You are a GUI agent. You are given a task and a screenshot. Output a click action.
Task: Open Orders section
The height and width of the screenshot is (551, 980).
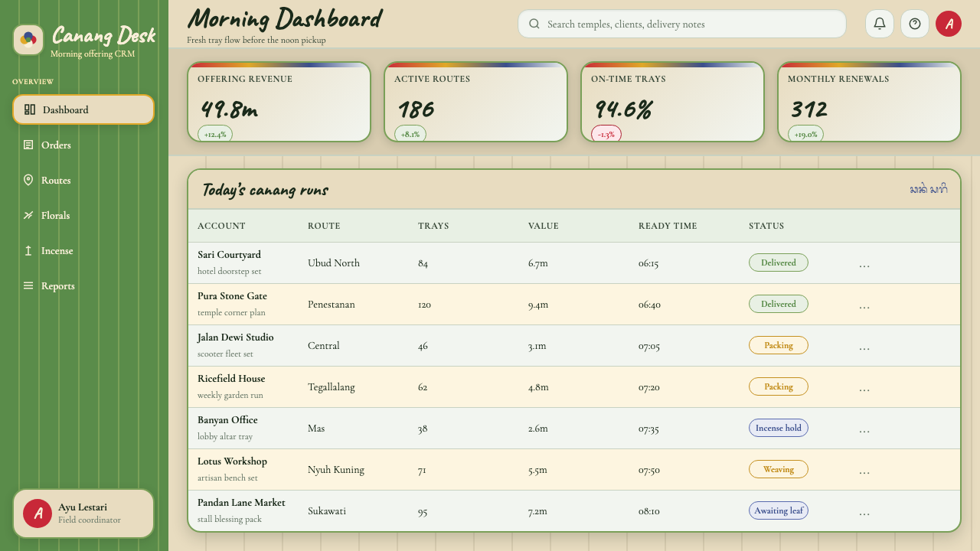coord(83,145)
